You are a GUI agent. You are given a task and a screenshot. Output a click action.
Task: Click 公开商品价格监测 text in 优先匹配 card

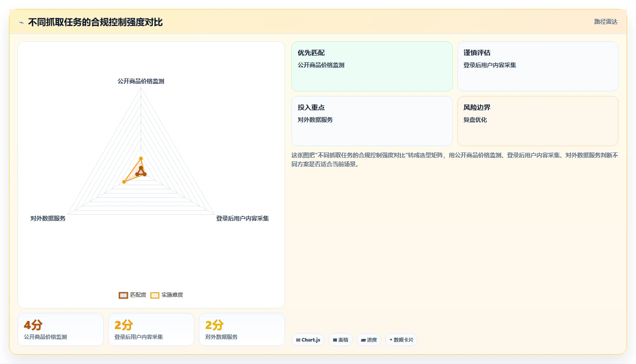(x=321, y=65)
